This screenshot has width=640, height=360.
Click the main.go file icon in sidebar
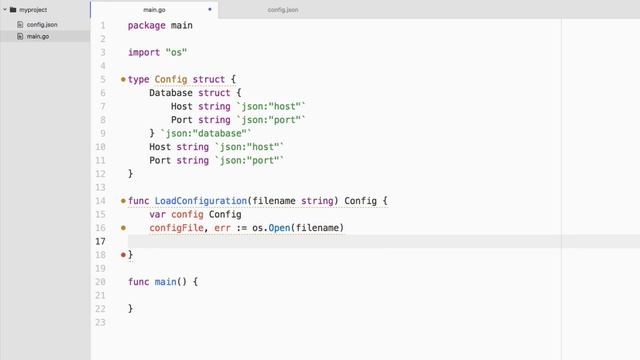point(20,36)
